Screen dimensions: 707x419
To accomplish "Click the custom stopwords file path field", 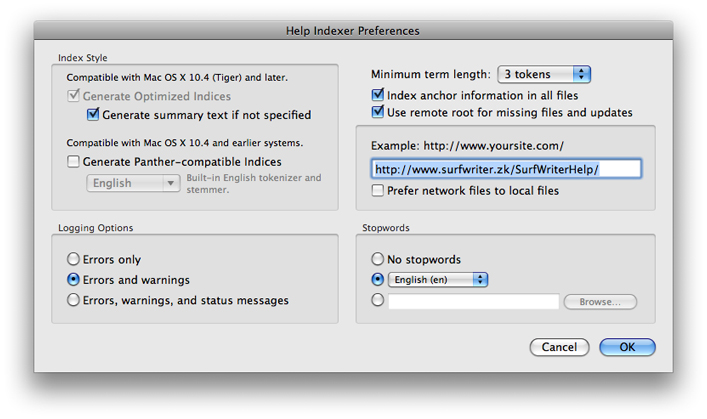I will click(x=473, y=301).
